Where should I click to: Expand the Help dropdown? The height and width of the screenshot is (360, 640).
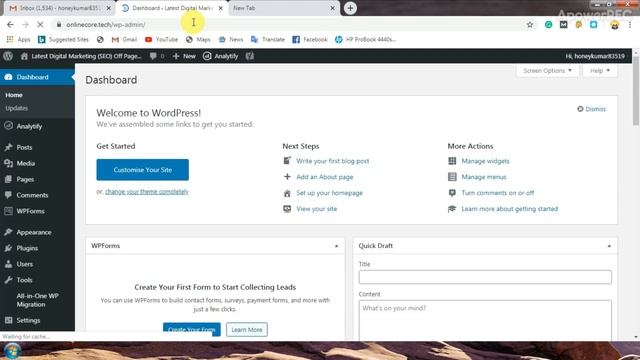(x=600, y=71)
